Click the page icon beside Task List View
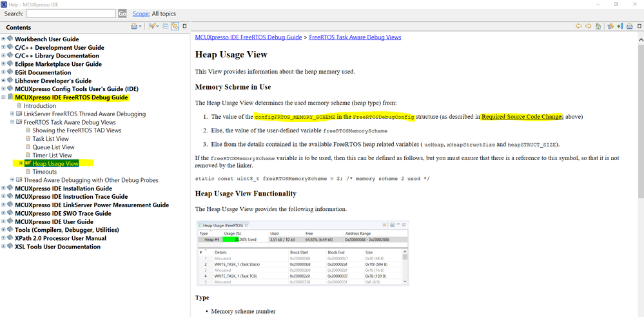Viewport: 644px width, 317px height. (x=28, y=139)
